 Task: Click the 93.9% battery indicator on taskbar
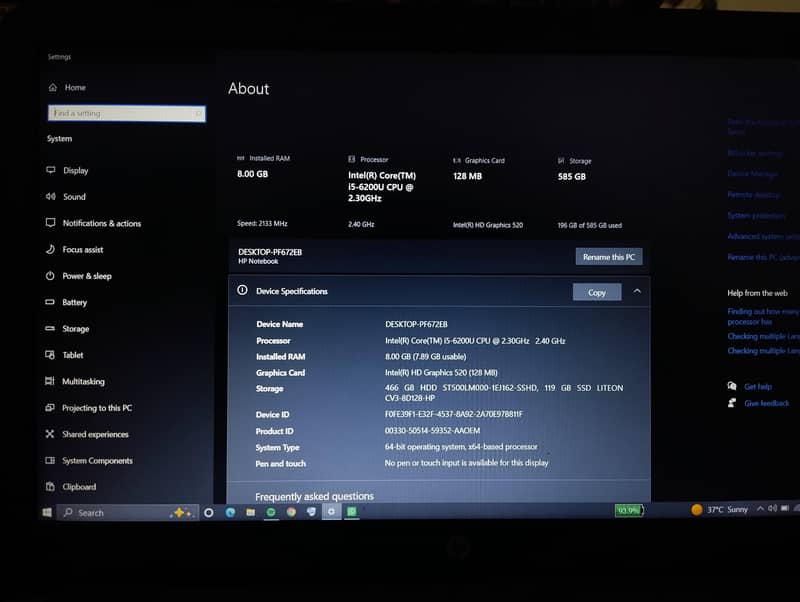tap(629, 510)
